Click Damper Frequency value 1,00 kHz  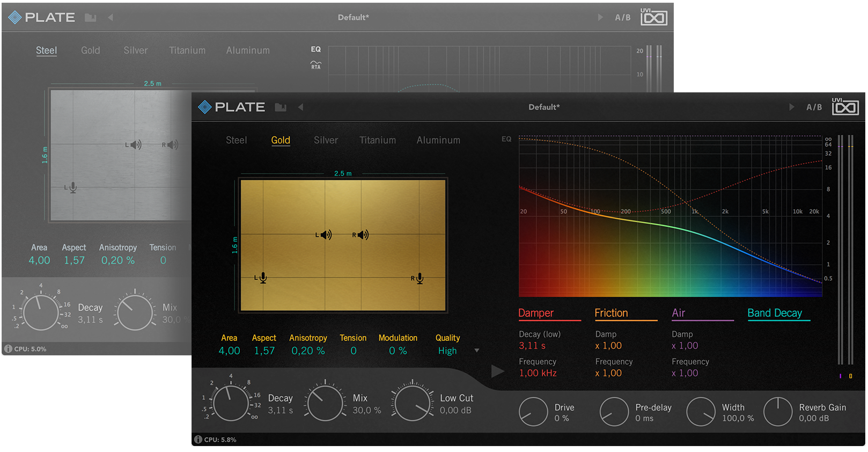pyautogui.click(x=538, y=373)
